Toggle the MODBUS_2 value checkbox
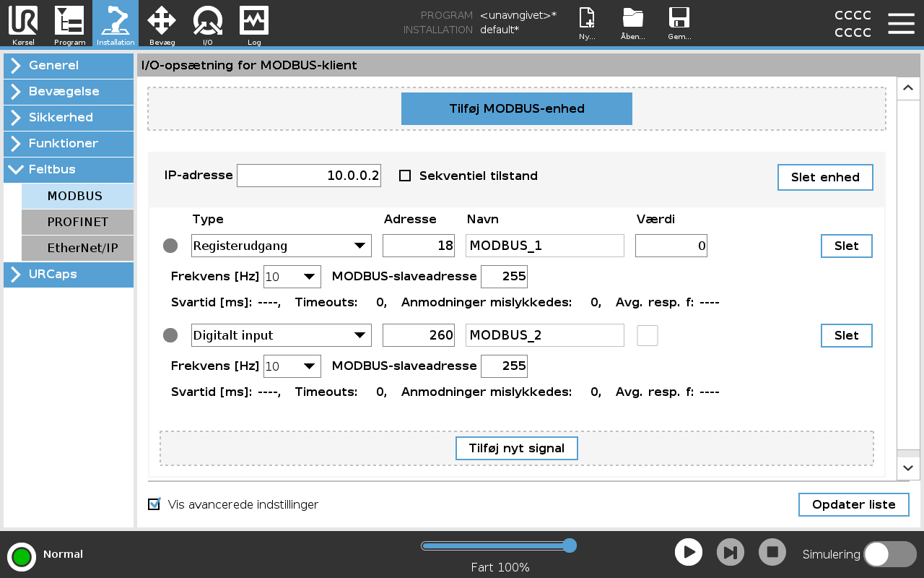924x578 pixels. click(648, 335)
